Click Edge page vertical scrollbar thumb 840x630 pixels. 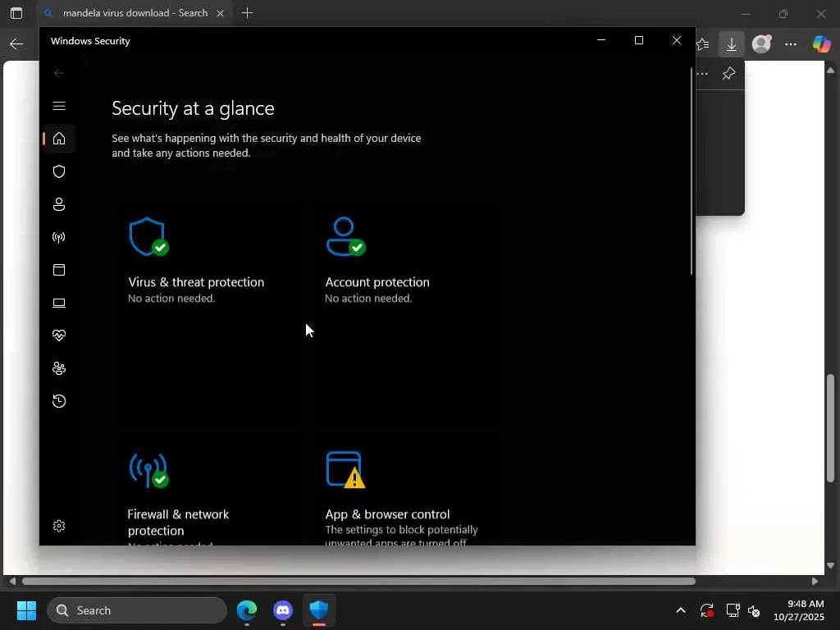(830, 427)
